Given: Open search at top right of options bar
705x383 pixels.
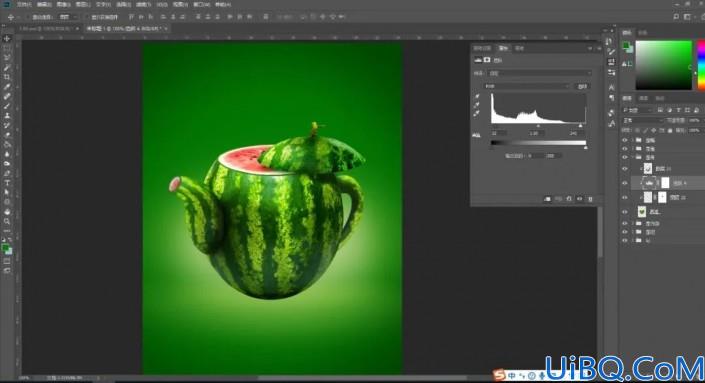Looking at the screenshot, I should 676,17.
